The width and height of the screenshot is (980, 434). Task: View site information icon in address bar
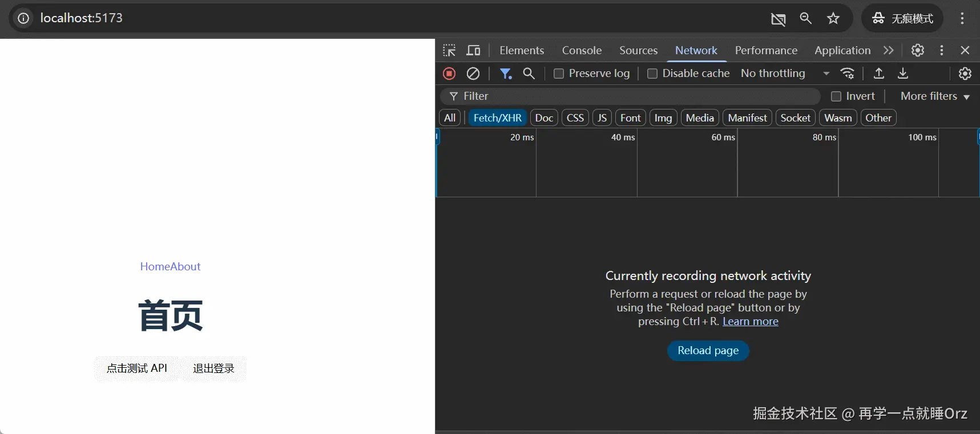23,18
